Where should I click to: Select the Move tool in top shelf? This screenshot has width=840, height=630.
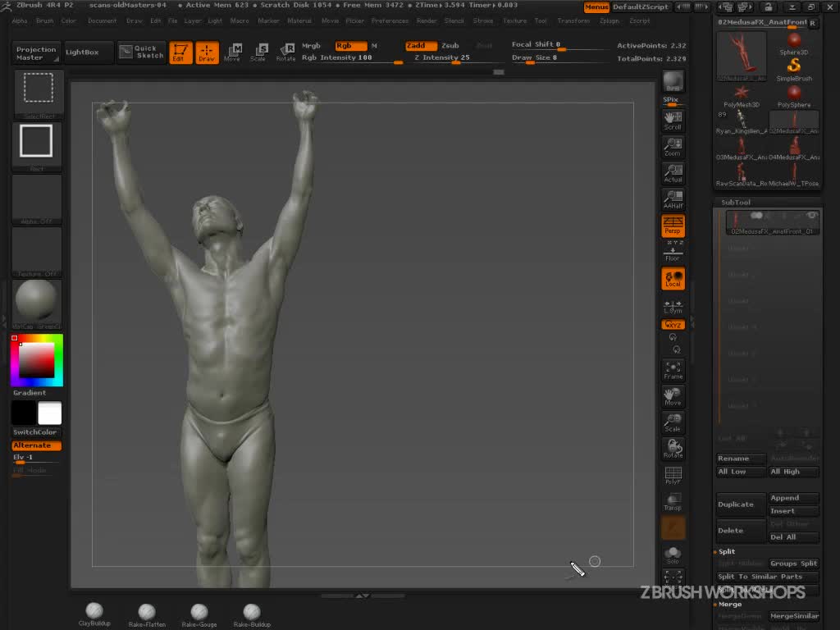tap(232, 52)
